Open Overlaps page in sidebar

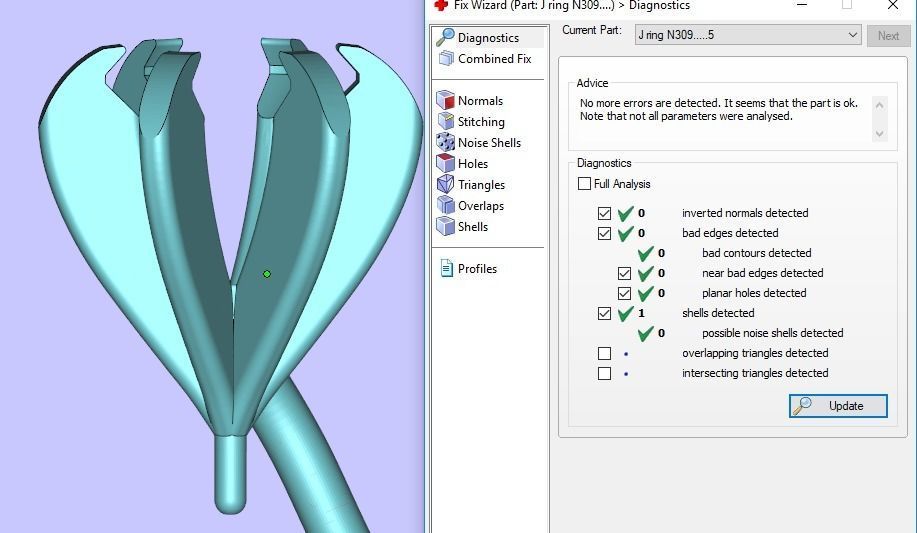pyautogui.click(x=481, y=206)
